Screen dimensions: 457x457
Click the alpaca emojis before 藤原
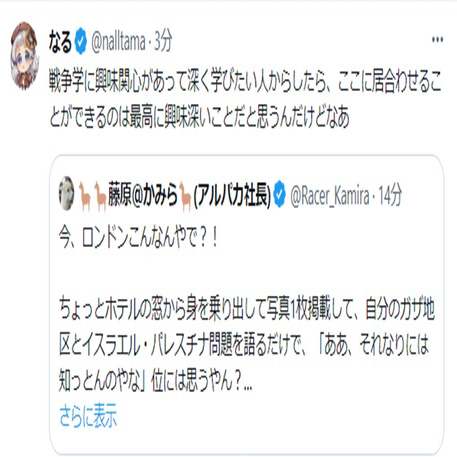click(x=92, y=197)
